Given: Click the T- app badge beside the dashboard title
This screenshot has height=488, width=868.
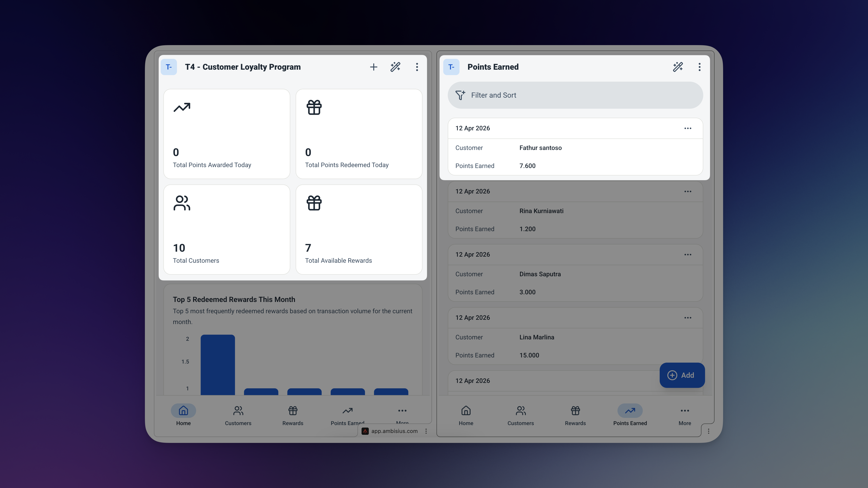Looking at the screenshot, I should 169,67.
